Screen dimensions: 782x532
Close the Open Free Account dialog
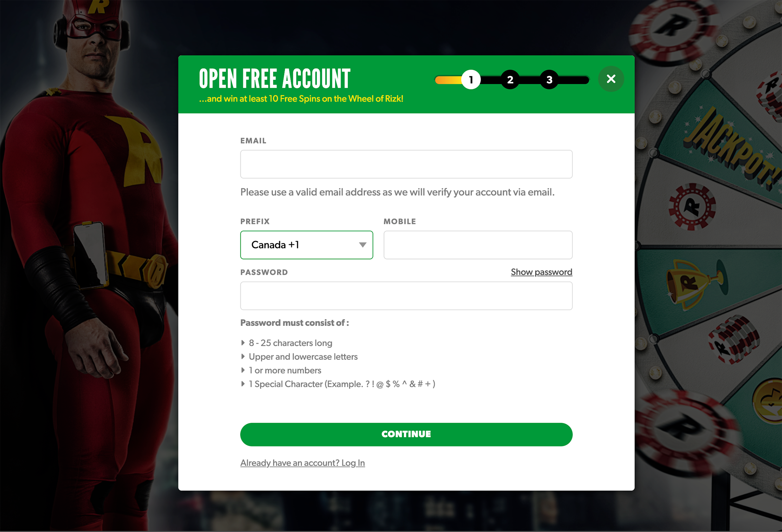611,79
